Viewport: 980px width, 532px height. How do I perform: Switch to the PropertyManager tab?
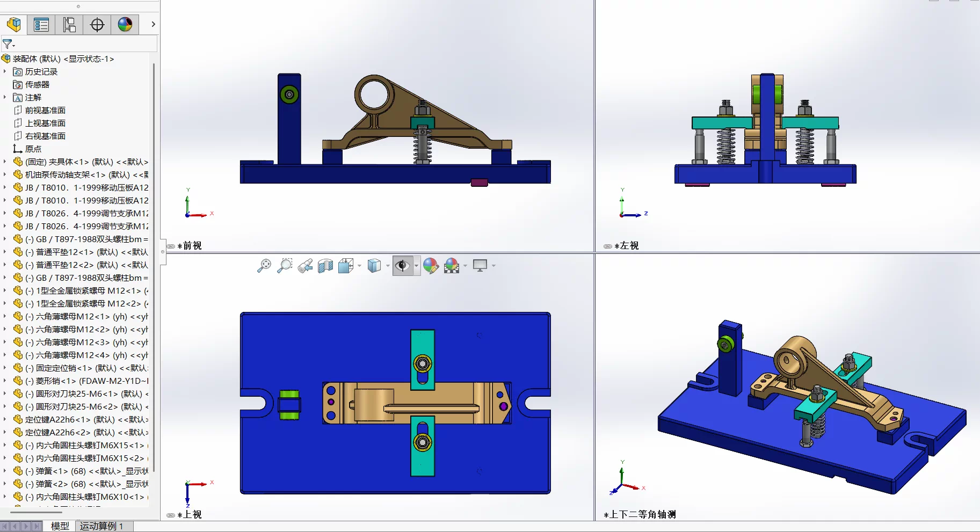click(41, 24)
